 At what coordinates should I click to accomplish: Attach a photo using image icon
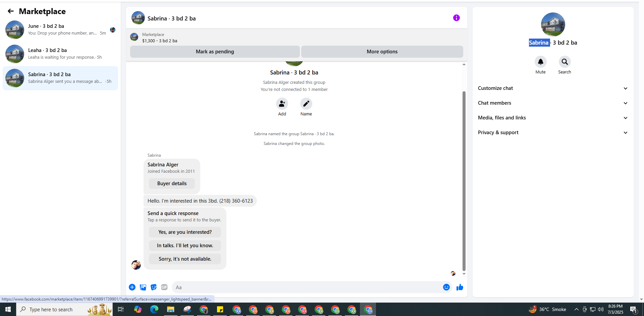(143, 287)
